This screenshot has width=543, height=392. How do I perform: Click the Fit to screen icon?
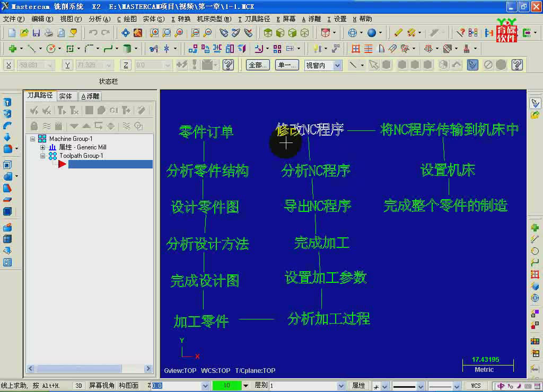pyautogui.click(x=125, y=33)
